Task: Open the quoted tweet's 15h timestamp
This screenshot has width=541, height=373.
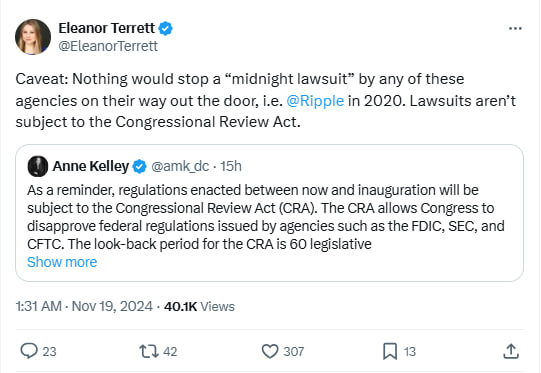Action: [x=231, y=166]
